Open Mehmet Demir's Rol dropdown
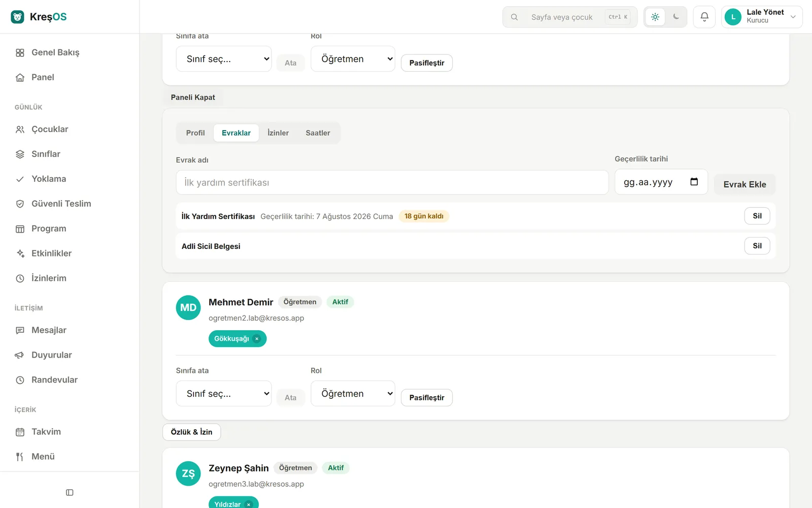The height and width of the screenshot is (508, 812). tap(353, 394)
